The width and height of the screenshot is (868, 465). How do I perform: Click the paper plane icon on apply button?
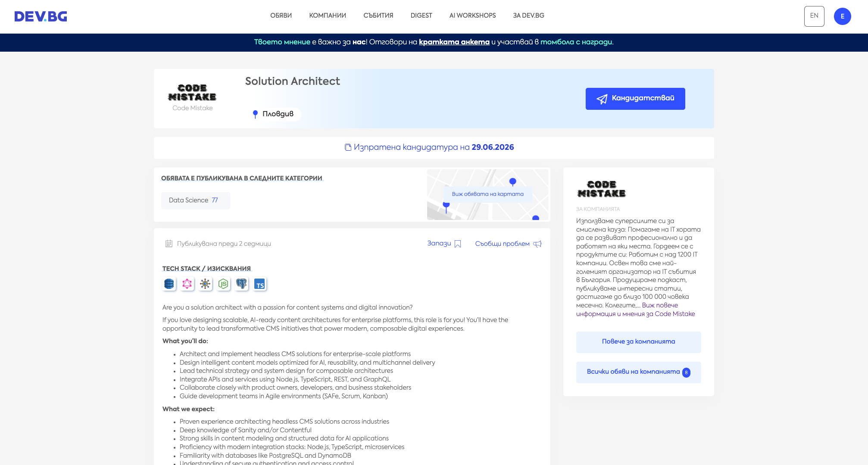click(x=602, y=99)
